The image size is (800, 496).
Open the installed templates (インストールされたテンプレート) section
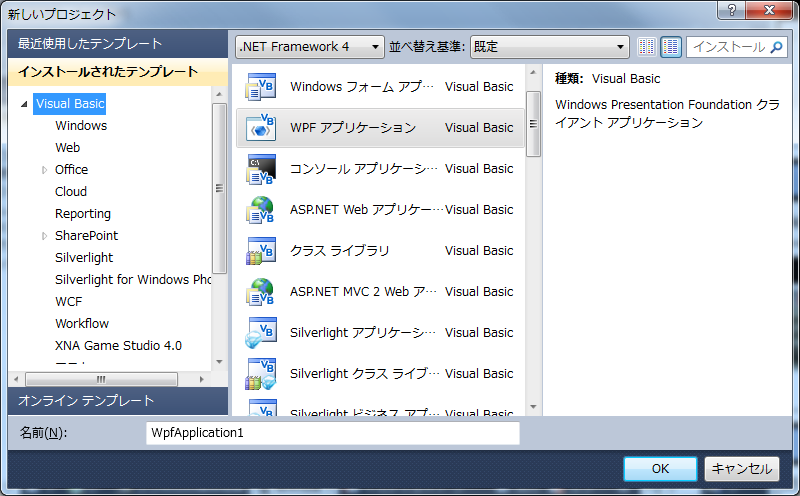point(118,72)
